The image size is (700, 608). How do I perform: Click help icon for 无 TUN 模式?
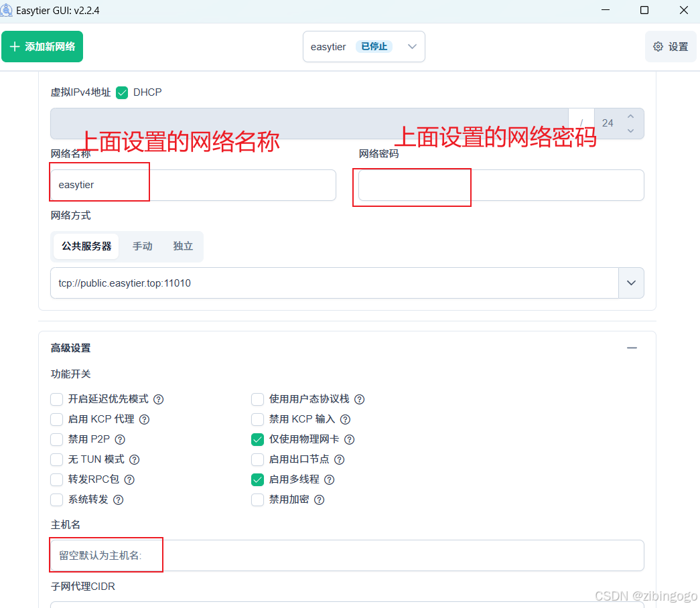135,459
